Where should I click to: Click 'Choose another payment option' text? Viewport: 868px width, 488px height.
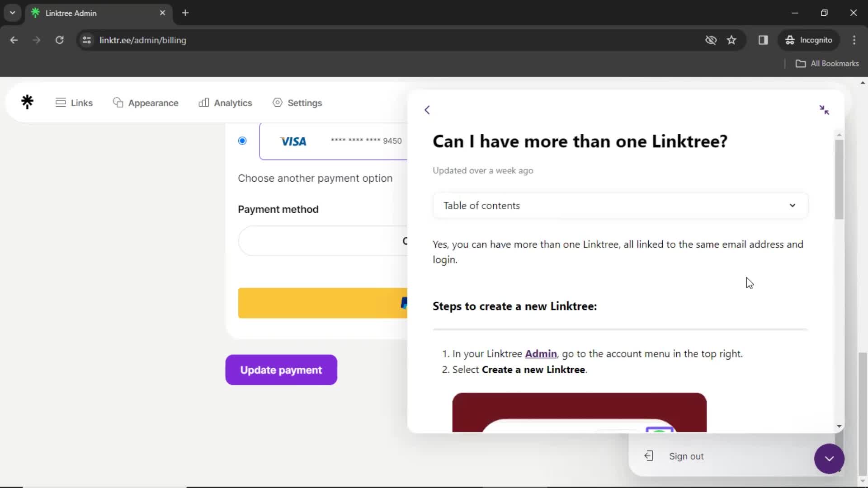(315, 178)
